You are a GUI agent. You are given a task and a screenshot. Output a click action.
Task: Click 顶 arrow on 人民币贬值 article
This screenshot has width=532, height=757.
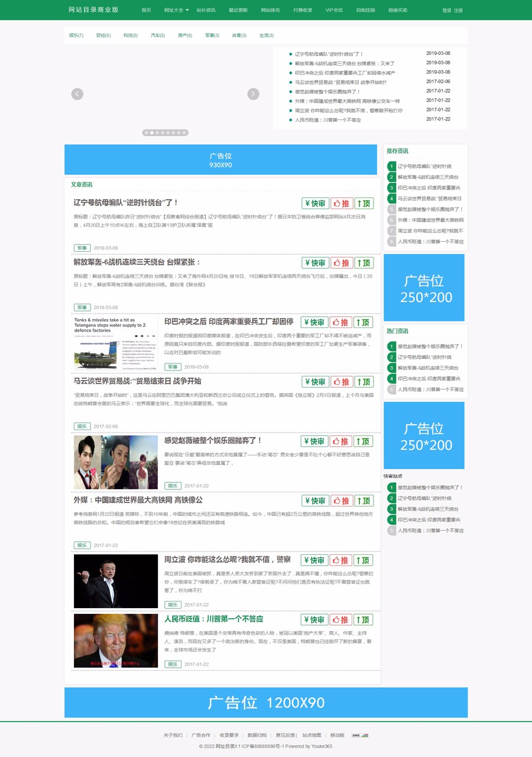click(x=363, y=619)
